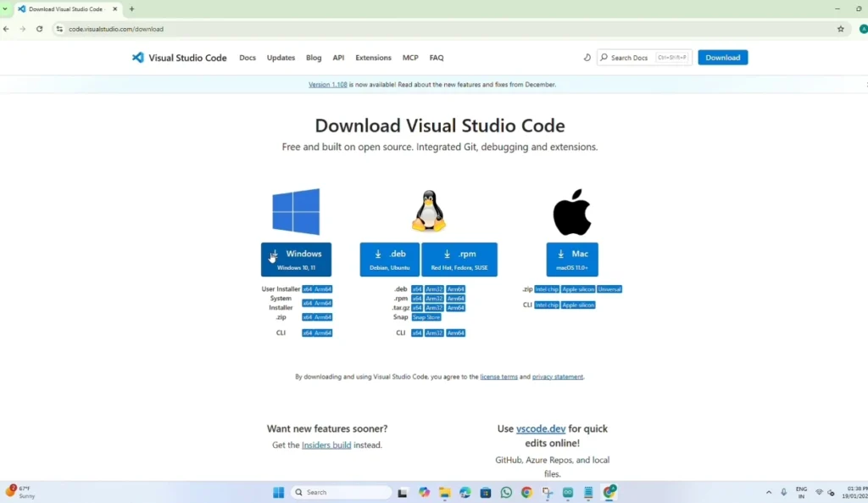
Task: Go to the Docs navigation item
Action: click(248, 58)
